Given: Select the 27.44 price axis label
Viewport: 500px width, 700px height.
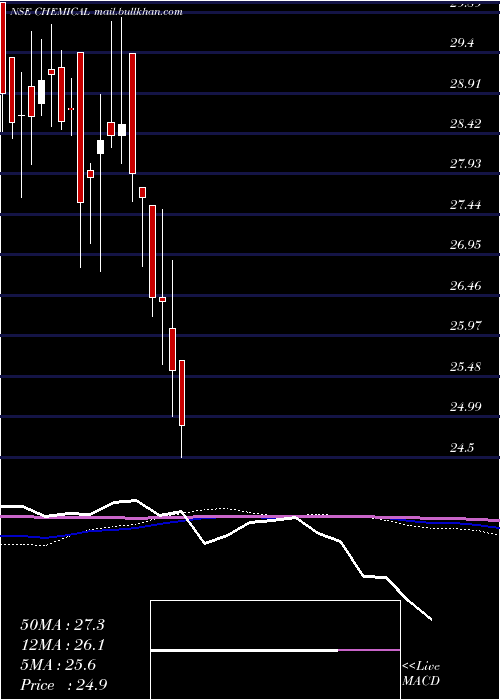Looking at the screenshot, I should click(x=466, y=205).
